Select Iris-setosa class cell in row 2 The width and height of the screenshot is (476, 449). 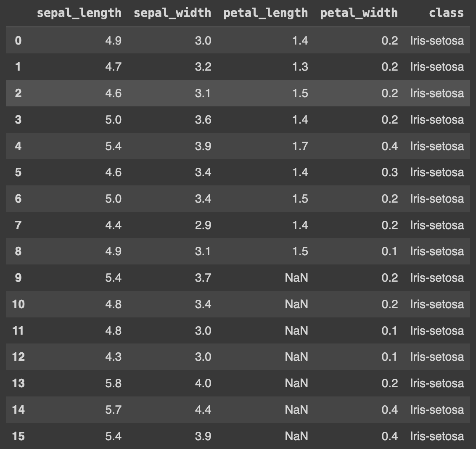(437, 93)
